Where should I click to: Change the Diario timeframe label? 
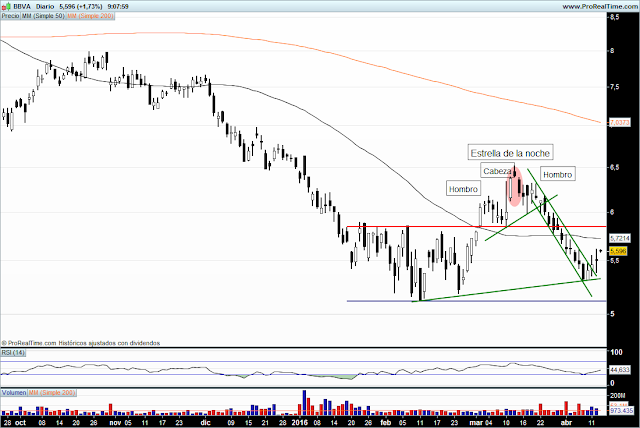[45, 7]
